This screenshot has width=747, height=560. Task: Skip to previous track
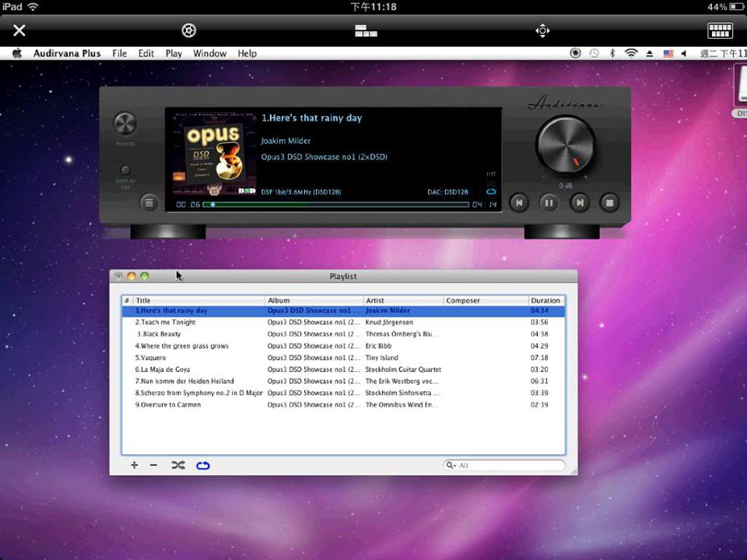click(519, 203)
